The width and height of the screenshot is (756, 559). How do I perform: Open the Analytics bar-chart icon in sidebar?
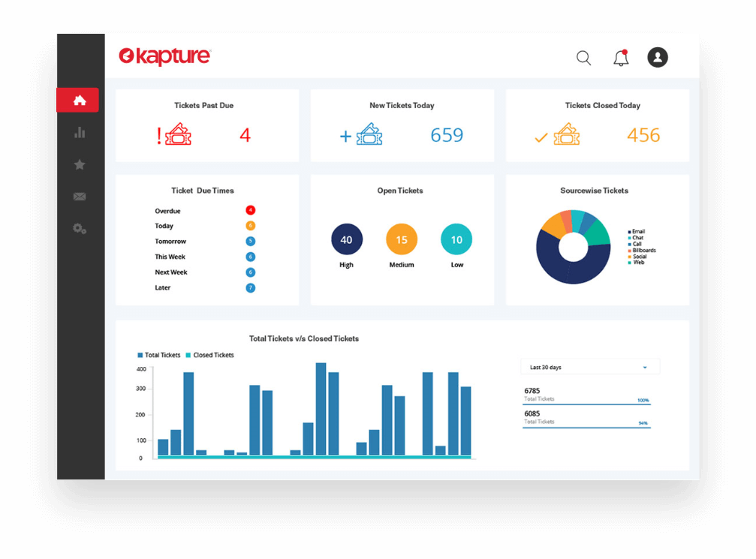(79, 132)
